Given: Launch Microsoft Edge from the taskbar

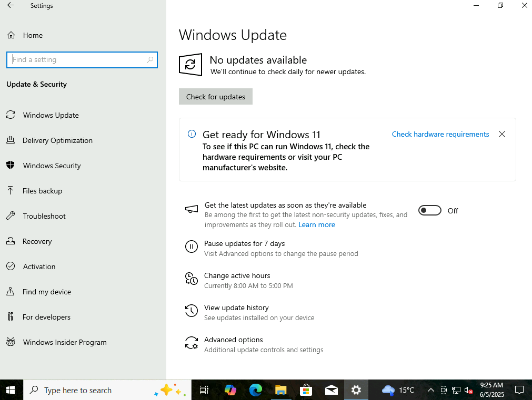Looking at the screenshot, I should click(x=256, y=390).
